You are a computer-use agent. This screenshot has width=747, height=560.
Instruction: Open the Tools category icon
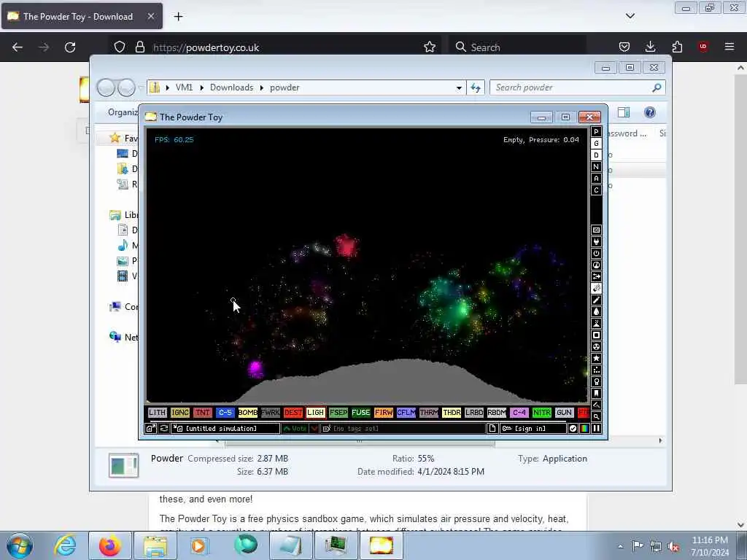596,382
